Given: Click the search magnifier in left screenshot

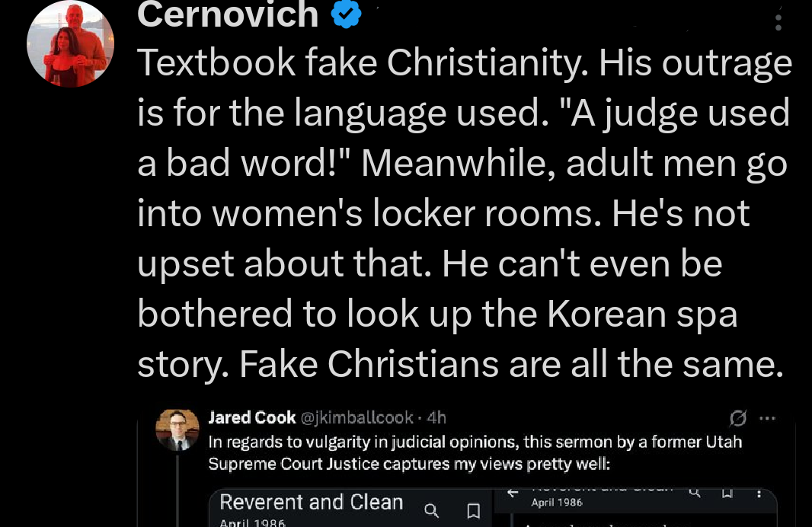Looking at the screenshot, I should pos(431,510).
